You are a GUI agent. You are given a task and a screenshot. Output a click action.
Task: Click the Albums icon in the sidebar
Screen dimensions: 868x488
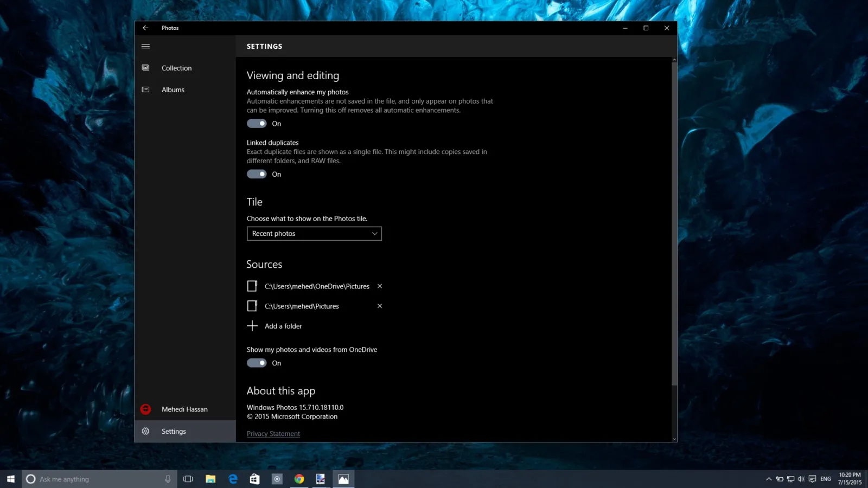(145, 89)
